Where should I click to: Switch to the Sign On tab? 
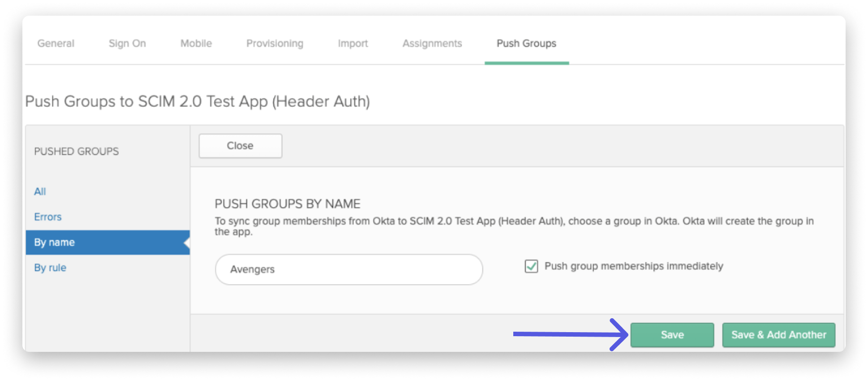point(127,43)
